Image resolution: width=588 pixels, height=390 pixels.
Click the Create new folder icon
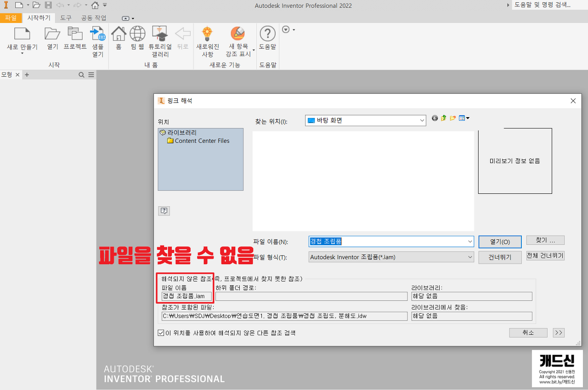point(453,118)
